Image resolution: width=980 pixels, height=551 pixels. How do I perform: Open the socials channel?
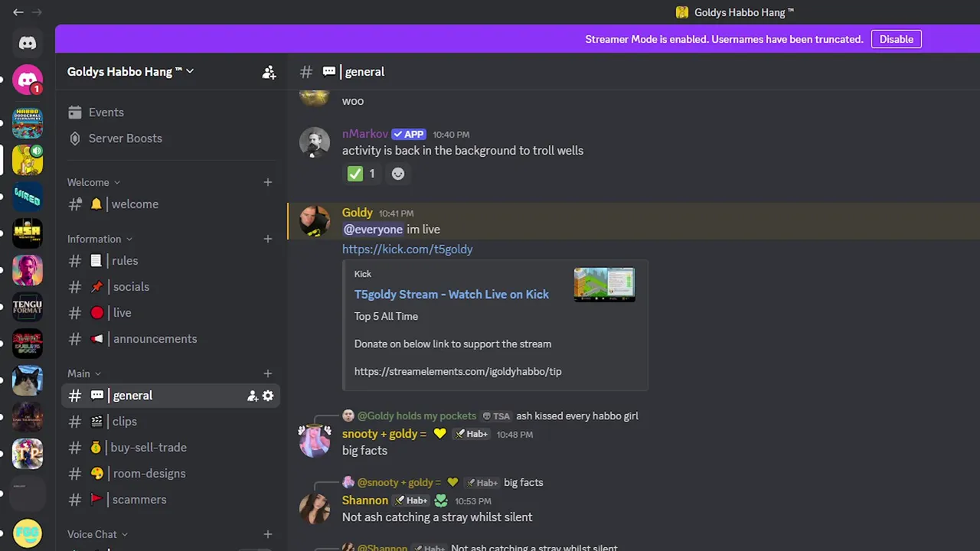point(170,287)
